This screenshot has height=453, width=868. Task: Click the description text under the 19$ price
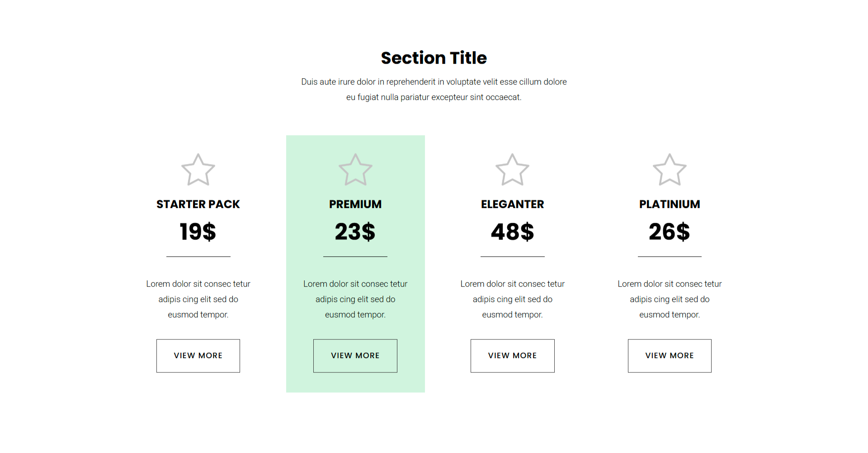click(x=198, y=299)
